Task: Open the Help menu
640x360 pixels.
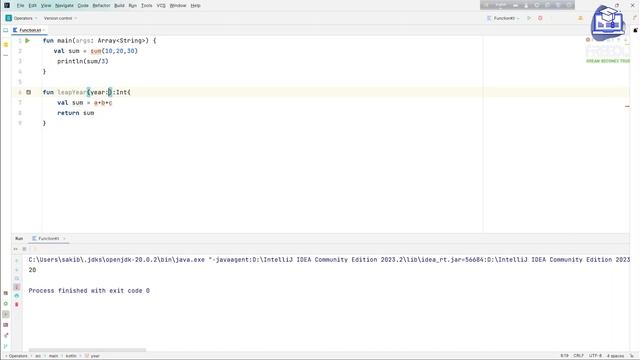Action: (x=196, y=6)
